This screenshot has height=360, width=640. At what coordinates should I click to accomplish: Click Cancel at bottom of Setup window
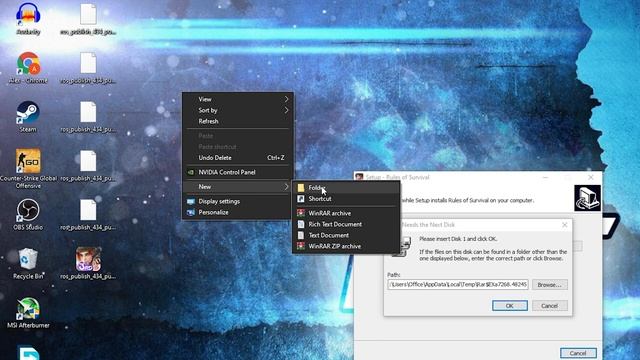coord(578,353)
